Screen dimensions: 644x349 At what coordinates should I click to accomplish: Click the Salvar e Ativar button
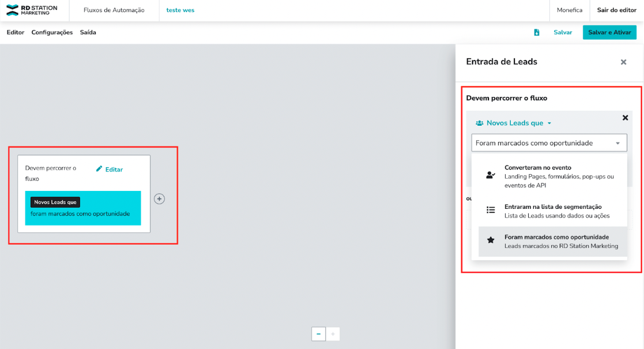coord(609,32)
